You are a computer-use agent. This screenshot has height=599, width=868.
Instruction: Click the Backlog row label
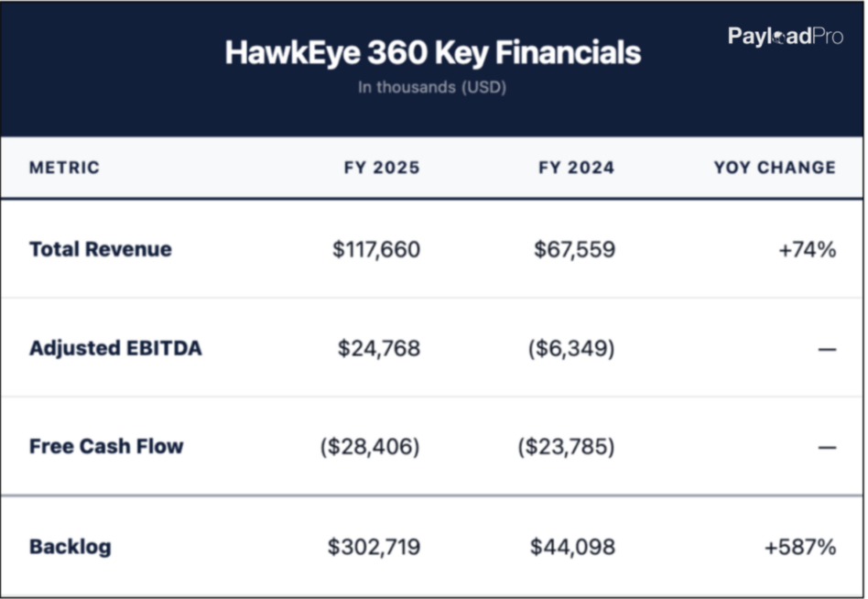tap(70, 547)
